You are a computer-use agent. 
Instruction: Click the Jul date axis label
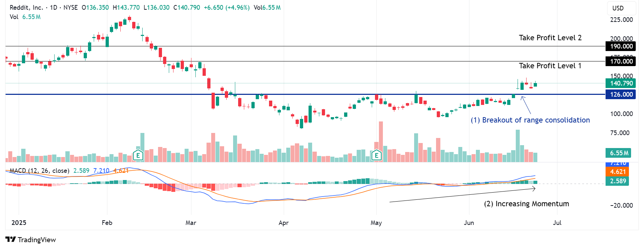click(557, 223)
